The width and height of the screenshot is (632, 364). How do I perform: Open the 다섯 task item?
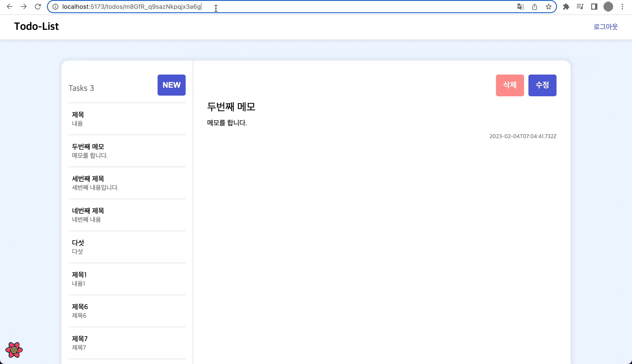tap(127, 247)
